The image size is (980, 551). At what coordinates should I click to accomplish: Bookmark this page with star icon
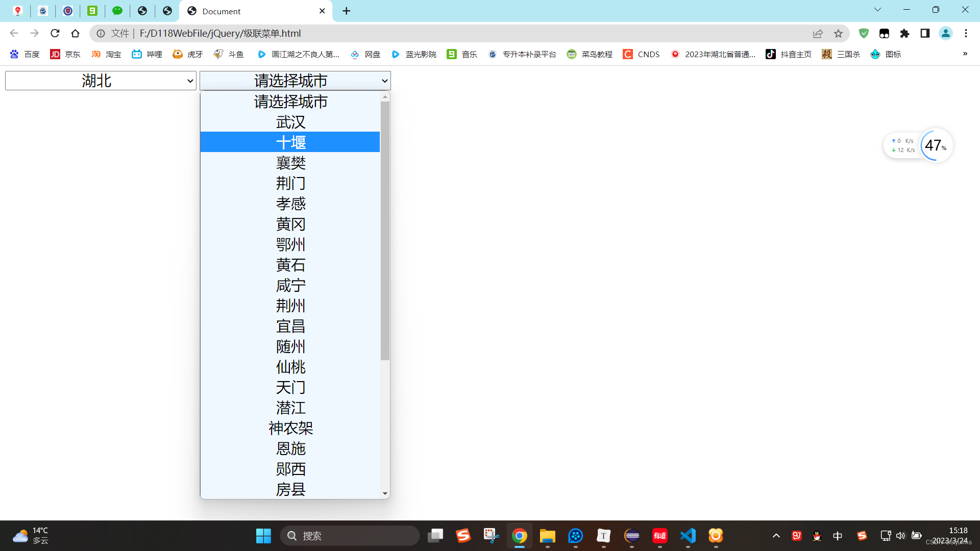click(x=838, y=33)
